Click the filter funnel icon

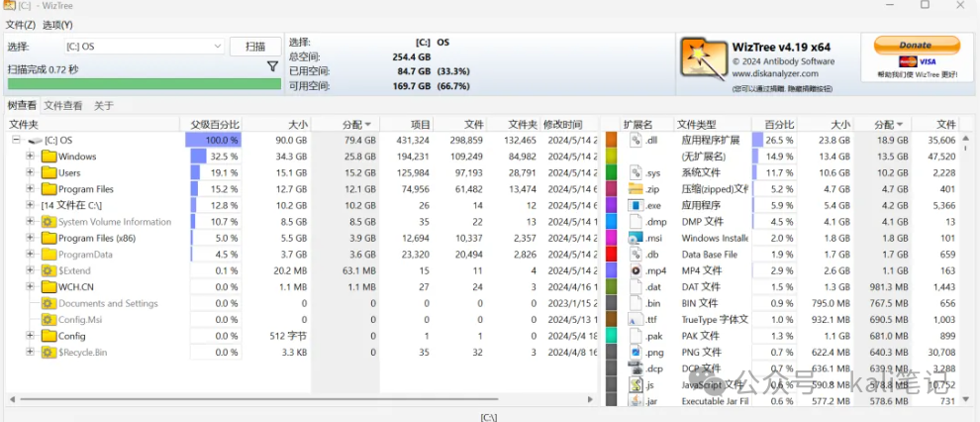pos(272,66)
